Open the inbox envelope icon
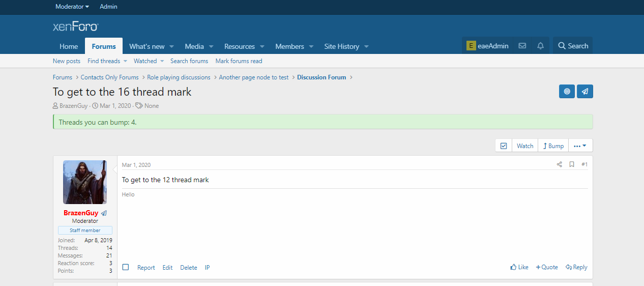The height and width of the screenshot is (286, 644). click(x=522, y=46)
